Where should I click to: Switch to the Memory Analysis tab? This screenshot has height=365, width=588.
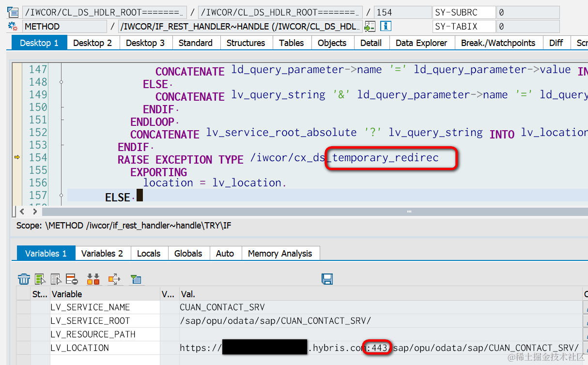click(x=280, y=253)
